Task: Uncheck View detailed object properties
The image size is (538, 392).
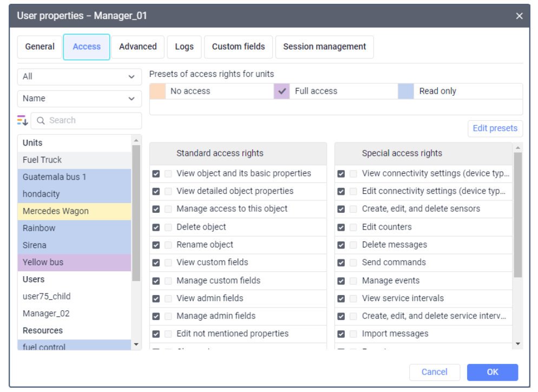Action: [x=156, y=191]
